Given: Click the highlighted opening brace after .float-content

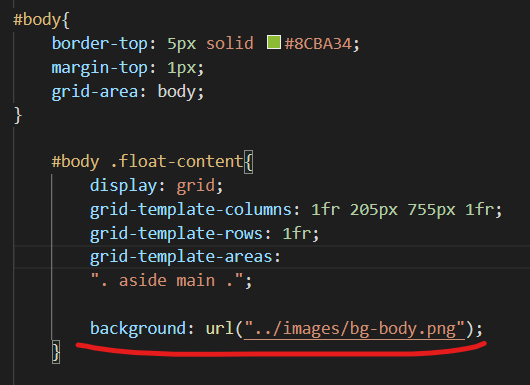Looking at the screenshot, I should 248,162.
